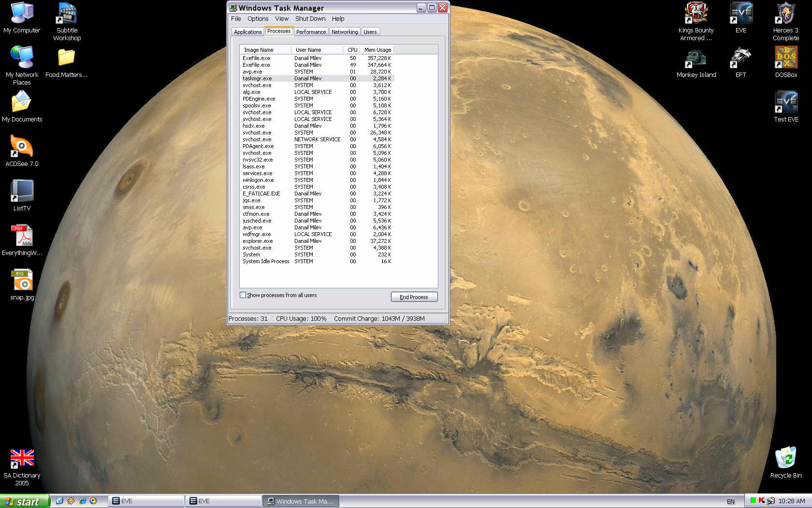Open the DOSBox desktop icon

pyautogui.click(x=786, y=58)
